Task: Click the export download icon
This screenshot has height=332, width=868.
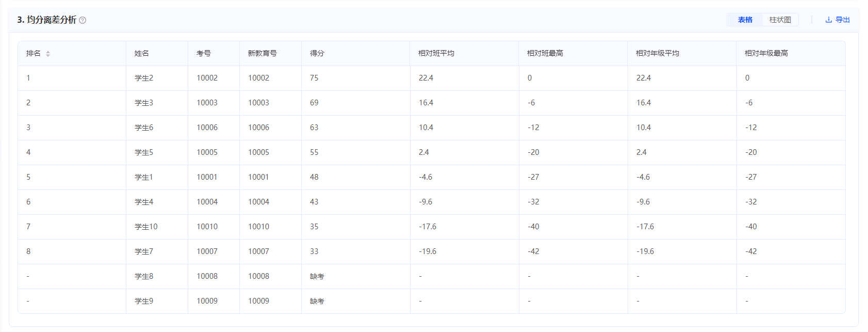Action: click(x=829, y=20)
